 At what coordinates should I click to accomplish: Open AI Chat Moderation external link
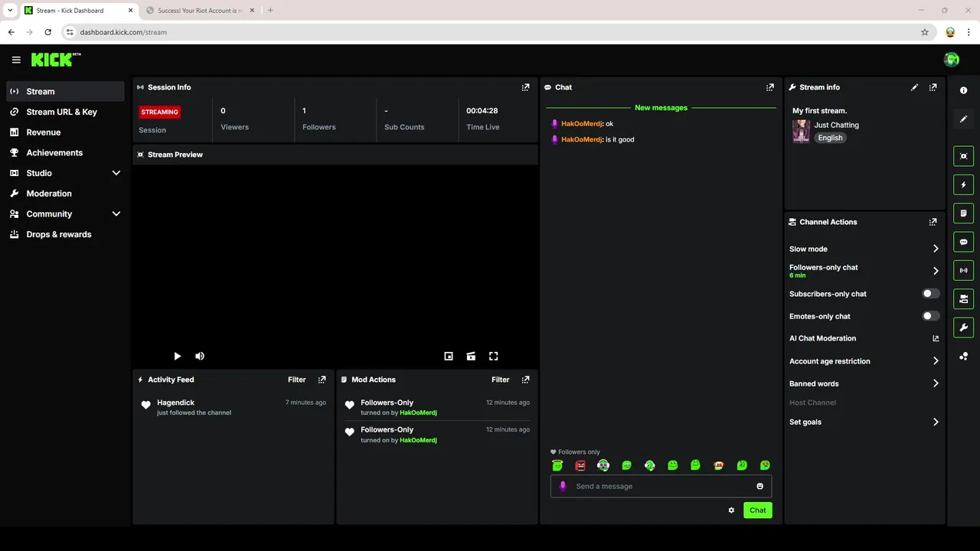936,338
